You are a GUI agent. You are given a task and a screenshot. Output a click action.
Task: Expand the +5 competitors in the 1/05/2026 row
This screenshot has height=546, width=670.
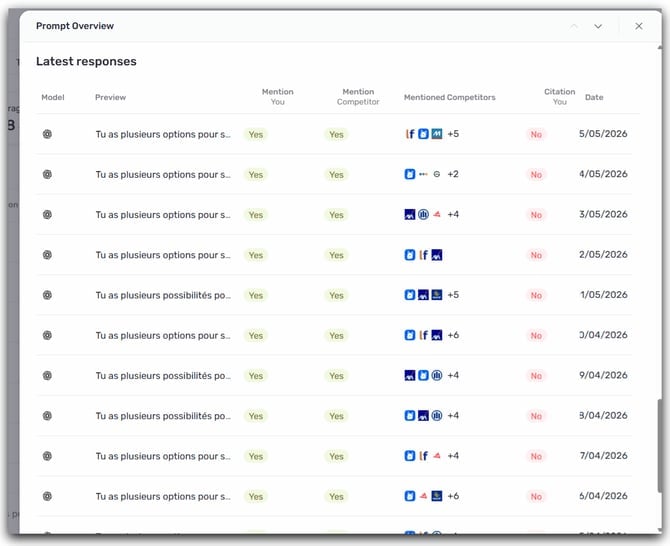point(453,295)
